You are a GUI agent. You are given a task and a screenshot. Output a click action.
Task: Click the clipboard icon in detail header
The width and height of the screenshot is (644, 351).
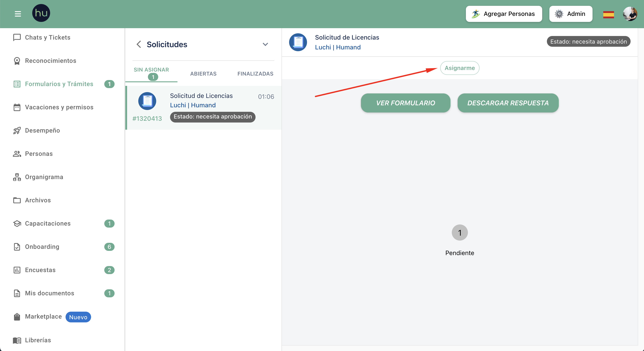pyautogui.click(x=298, y=42)
